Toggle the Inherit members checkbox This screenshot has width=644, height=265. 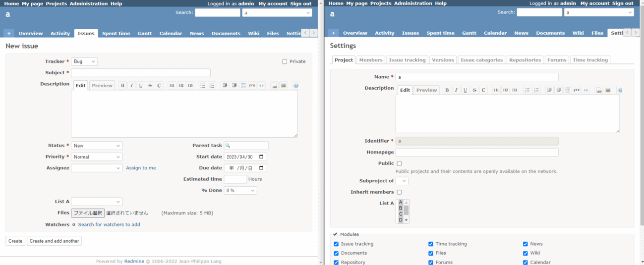click(399, 192)
